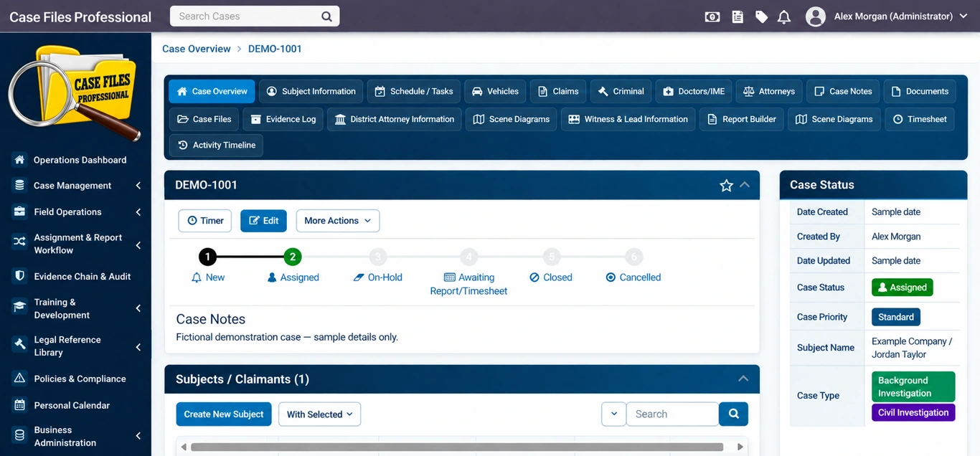Select step 2 Assigned status circle
This screenshot has height=456, width=980.
(x=293, y=257)
